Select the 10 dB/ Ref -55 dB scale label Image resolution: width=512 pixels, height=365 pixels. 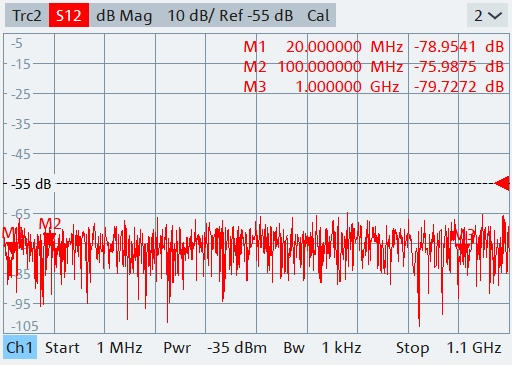(230, 16)
